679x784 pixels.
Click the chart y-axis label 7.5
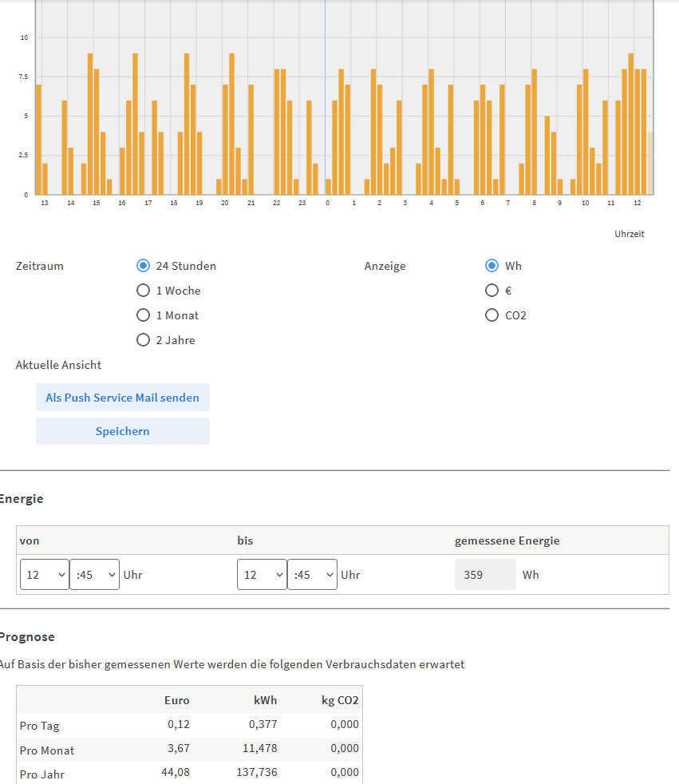24,77
